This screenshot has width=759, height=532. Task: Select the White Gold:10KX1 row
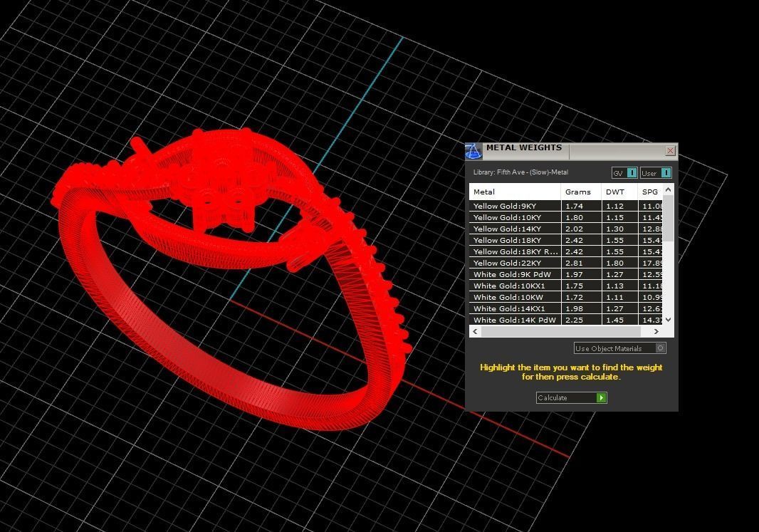point(566,286)
